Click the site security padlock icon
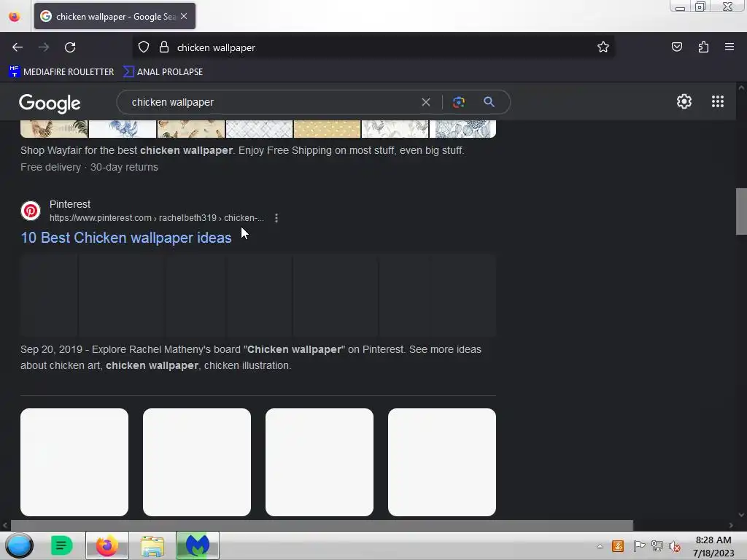This screenshot has height=560, width=747. [x=164, y=47]
